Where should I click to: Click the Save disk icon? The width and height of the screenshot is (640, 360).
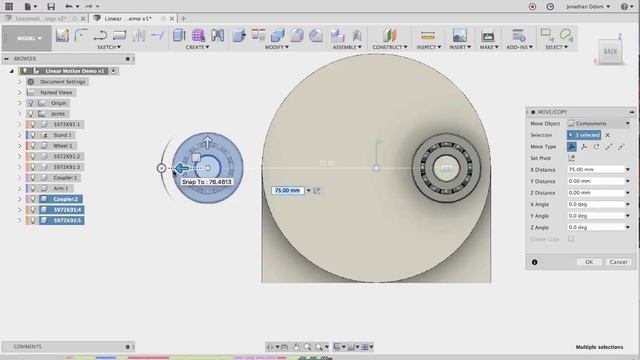point(51,7)
